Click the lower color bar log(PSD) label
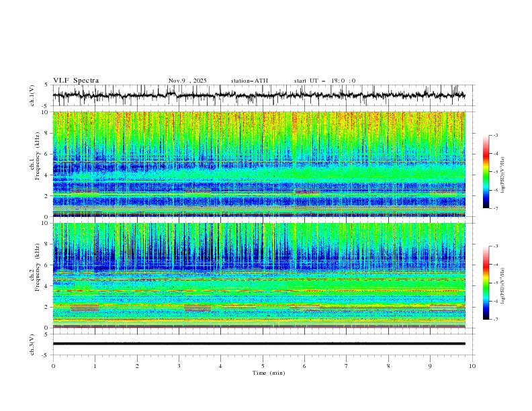The width and height of the screenshot is (532, 411). pyautogui.click(x=502, y=285)
